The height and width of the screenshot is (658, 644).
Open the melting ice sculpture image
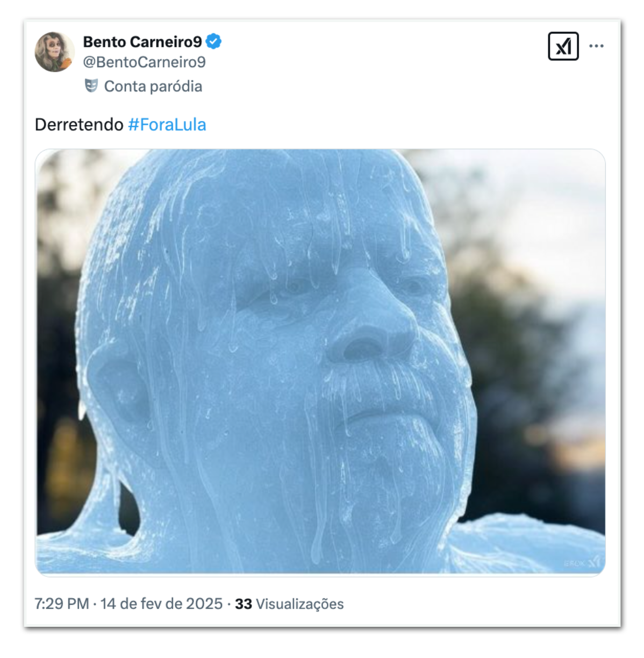tap(320, 362)
